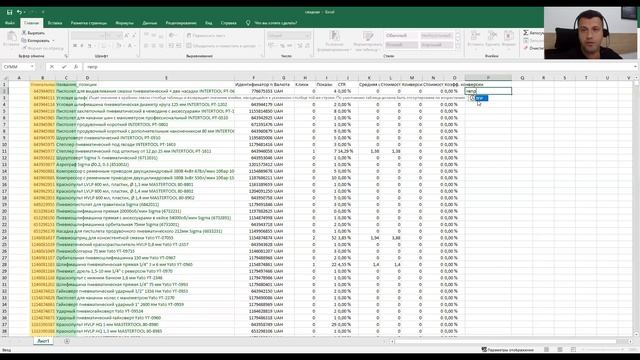Click the Удалить cells icon in Ячейки group

click(492, 37)
